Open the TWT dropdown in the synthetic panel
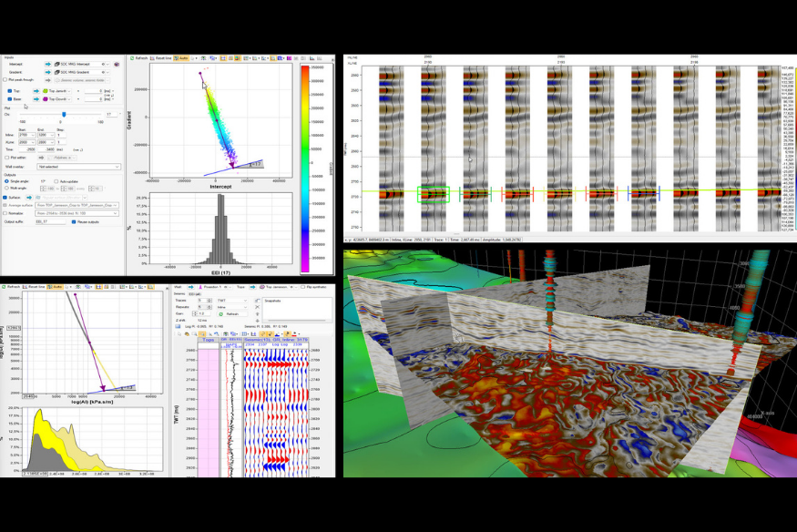Image resolution: width=797 pixels, height=532 pixels. click(232, 301)
